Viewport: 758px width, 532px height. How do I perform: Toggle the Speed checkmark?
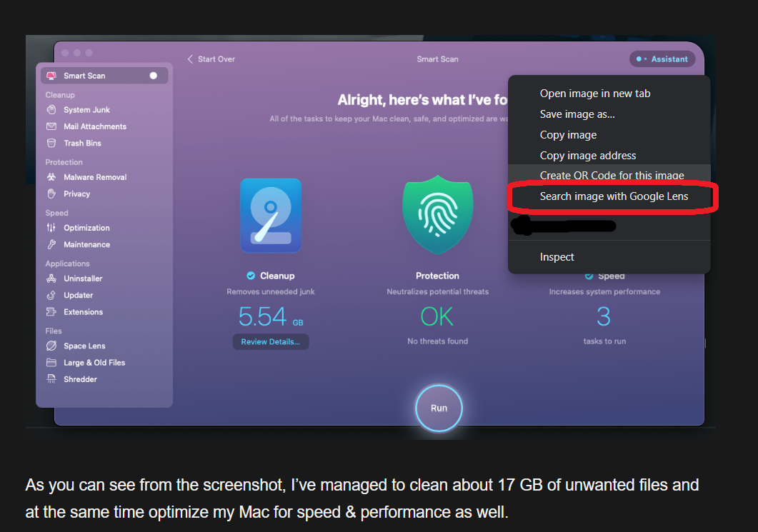589,276
